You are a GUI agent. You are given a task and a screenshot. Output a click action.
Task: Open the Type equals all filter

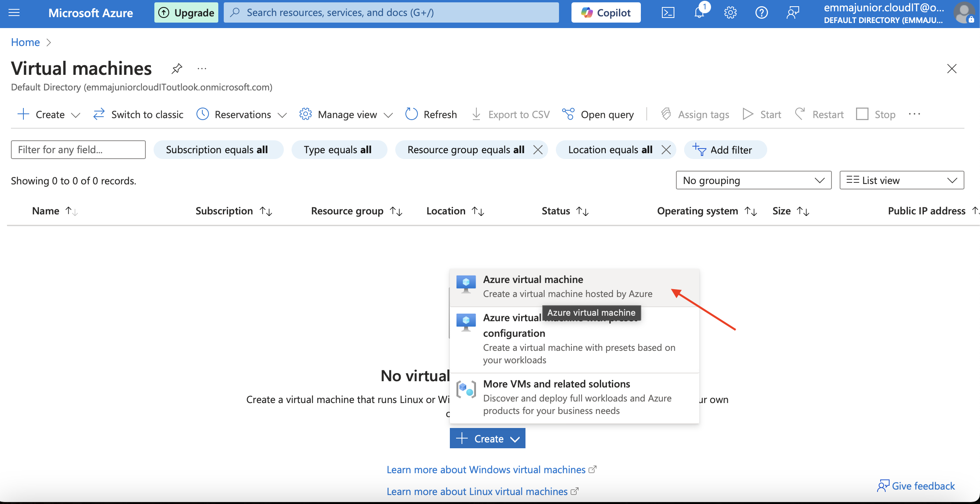(339, 150)
